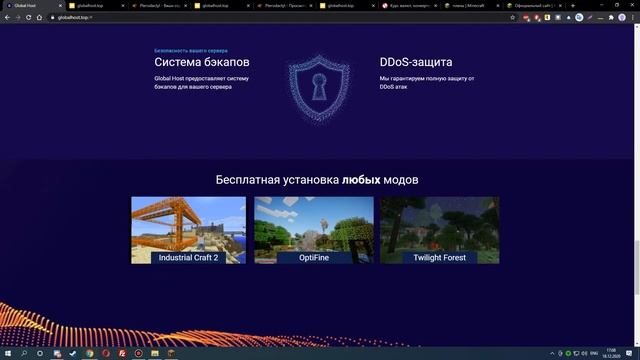Click the Бесплатная установка любых модов heading

tap(317, 180)
